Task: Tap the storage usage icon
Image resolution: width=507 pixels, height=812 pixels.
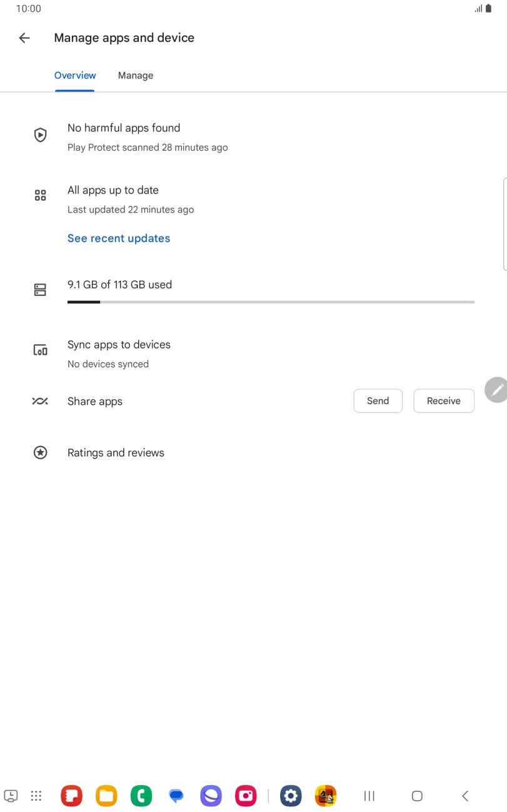Action: (41, 290)
